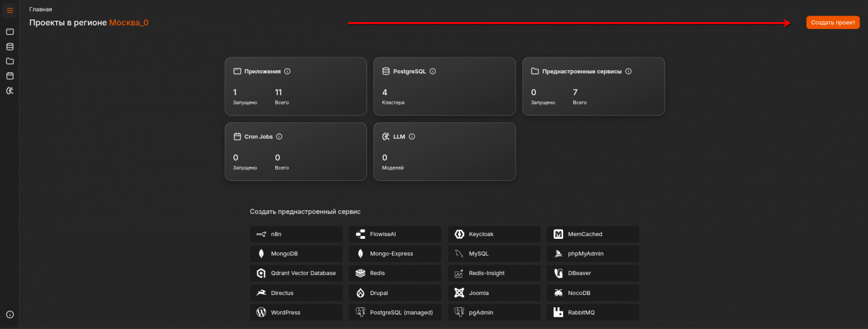Open the folder icon in sidebar
This screenshot has height=329, width=868.
coord(9,61)
